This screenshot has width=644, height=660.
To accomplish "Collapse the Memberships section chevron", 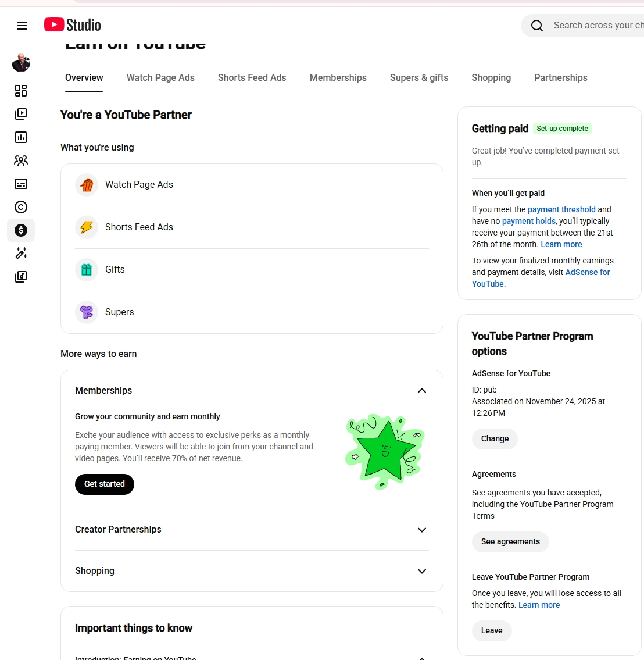I will coord(422,391).
